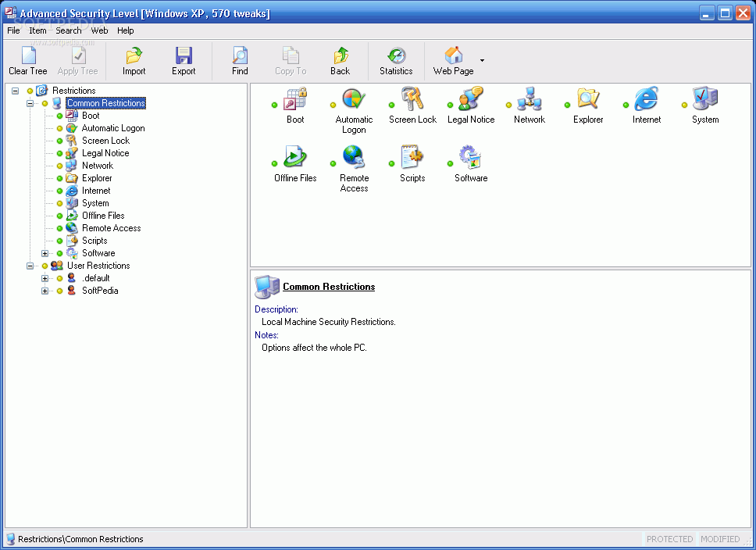Open the Software icon in right pane
756x550 pixels.
tap(471, 157)
